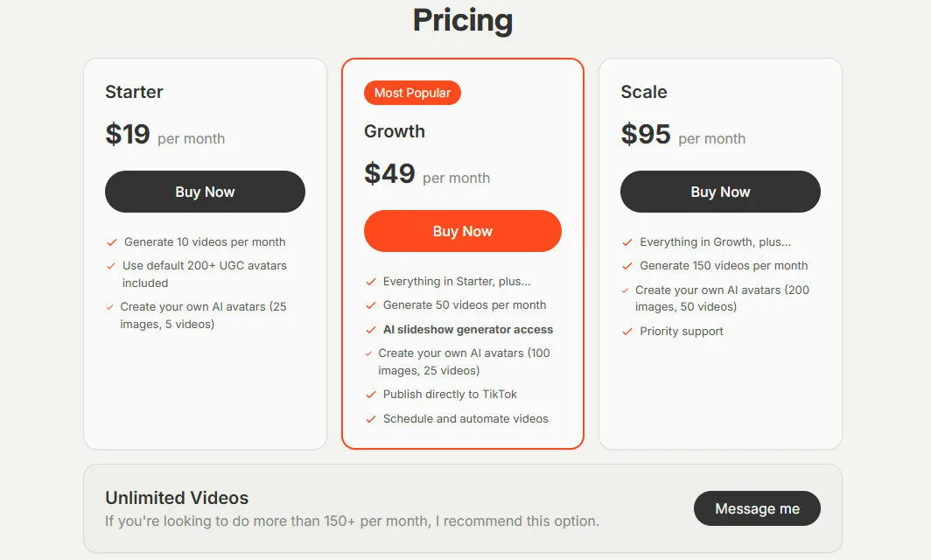Image resolution: width=931 pixels, height=560 pixels.
Task: Click the 'Most Popular' badge on the Growth plan
Action: tap(412, 93)
